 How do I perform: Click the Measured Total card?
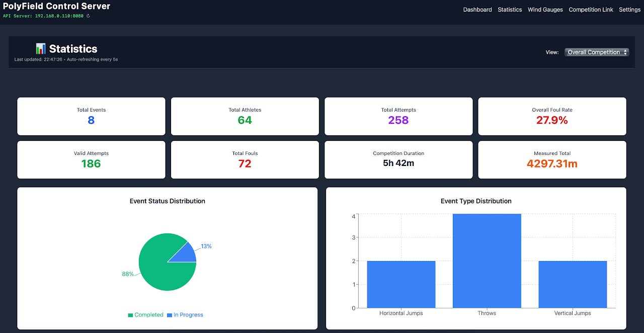pos(552,160)
